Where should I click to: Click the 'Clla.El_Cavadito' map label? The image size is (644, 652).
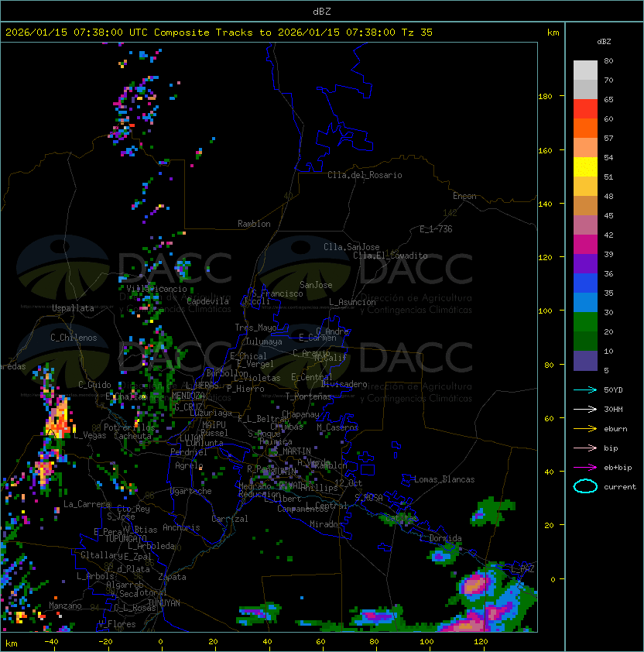[390, 256]
